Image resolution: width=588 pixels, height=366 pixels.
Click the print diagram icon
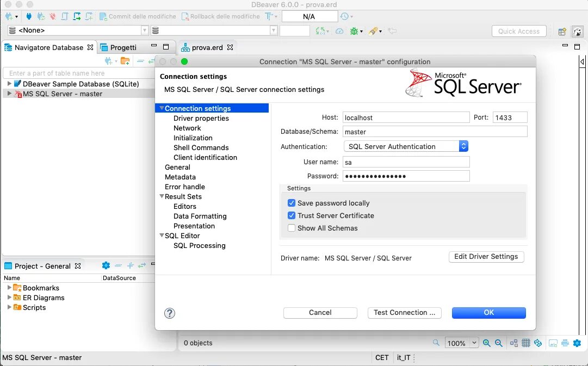coord(565,343)
